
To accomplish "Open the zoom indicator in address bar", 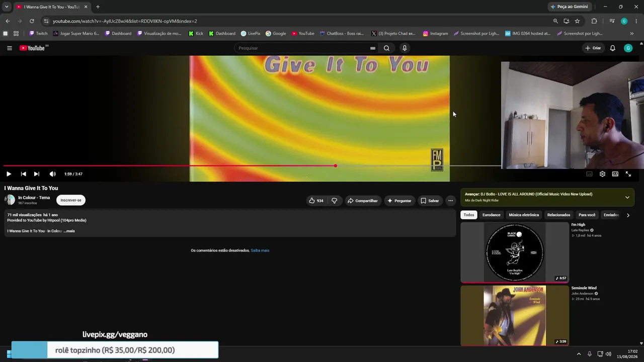I will pyautogui.click(x=555, y=21).
